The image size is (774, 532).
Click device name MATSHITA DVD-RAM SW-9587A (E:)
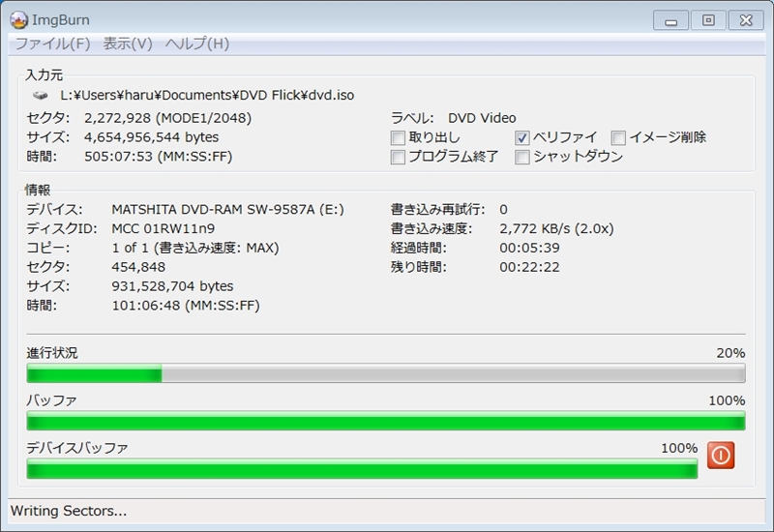pos(228,209)
